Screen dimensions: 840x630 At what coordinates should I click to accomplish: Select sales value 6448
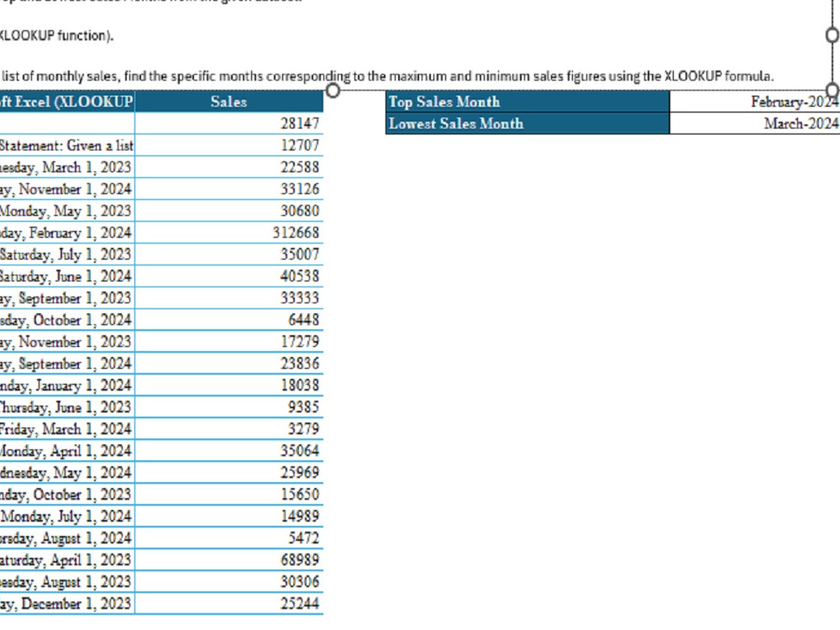tap(228, 320)
